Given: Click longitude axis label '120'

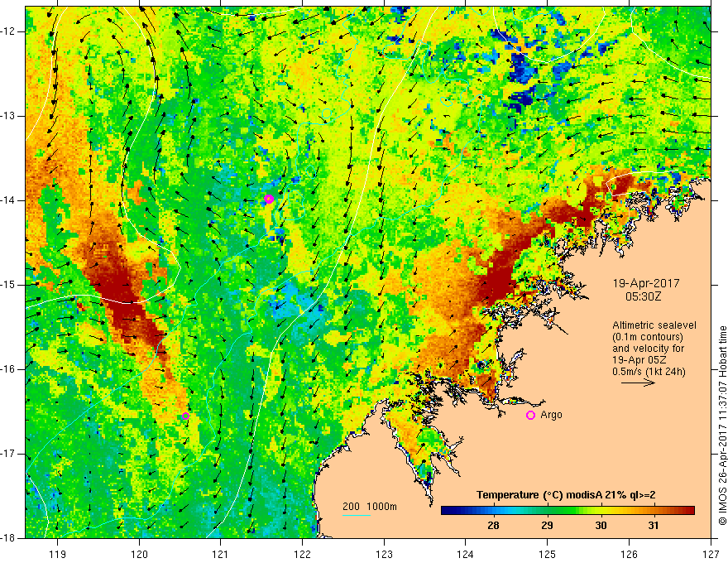Looking at the screenshot, I should [x=139, y=554].
